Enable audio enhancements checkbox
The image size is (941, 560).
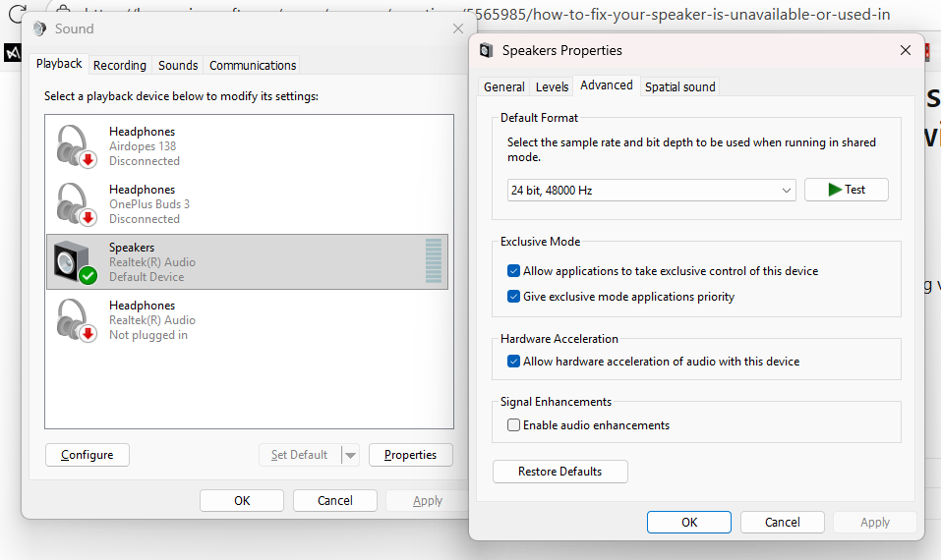click(513, 425)
